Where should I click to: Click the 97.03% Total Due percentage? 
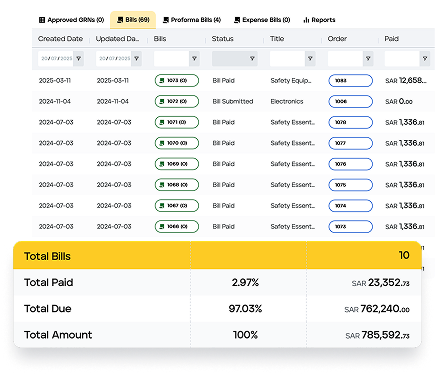[245, 309]
